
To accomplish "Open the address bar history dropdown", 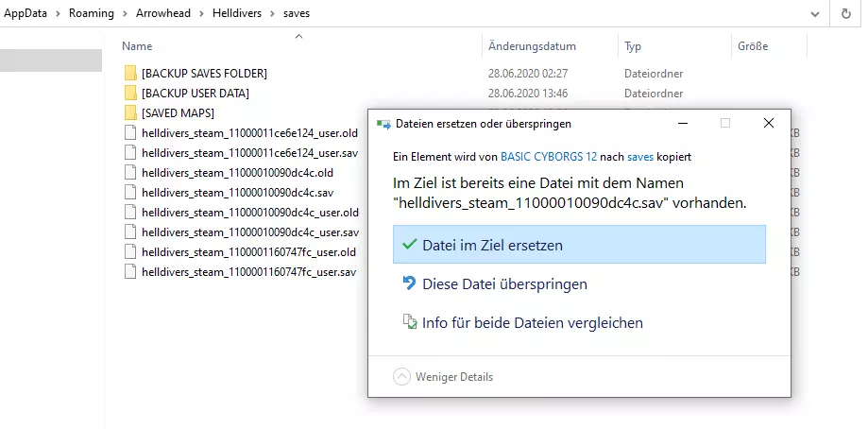I will (x=816, y=14).
